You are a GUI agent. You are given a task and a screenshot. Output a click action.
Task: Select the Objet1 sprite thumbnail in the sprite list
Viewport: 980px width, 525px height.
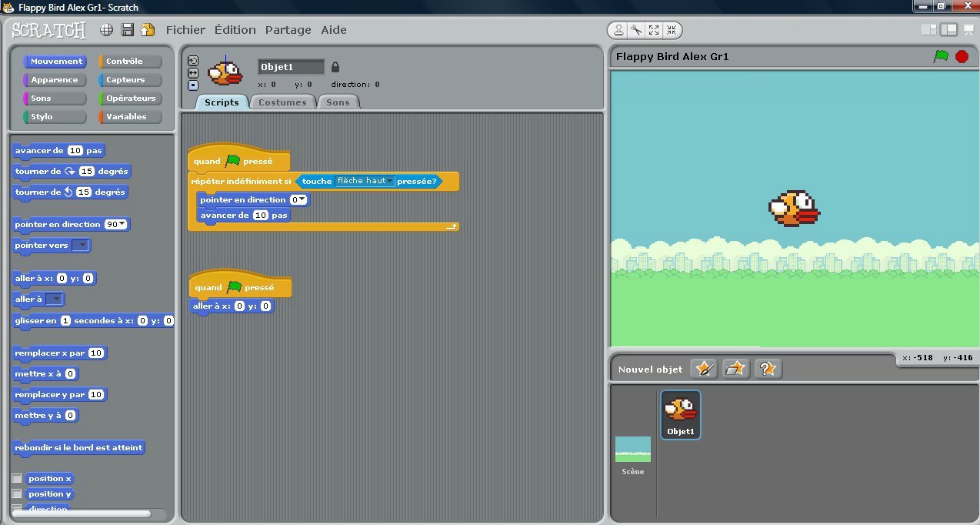[x=681, y=414]
